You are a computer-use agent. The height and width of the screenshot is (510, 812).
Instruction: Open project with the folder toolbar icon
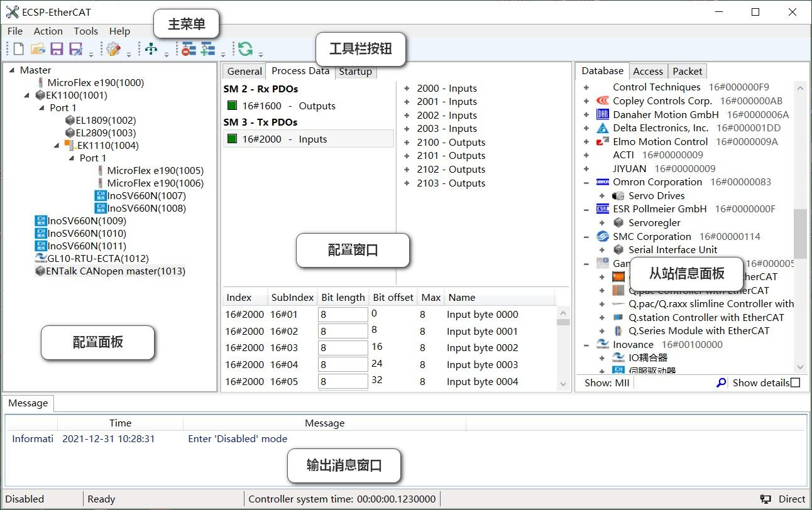click(38, 49)
